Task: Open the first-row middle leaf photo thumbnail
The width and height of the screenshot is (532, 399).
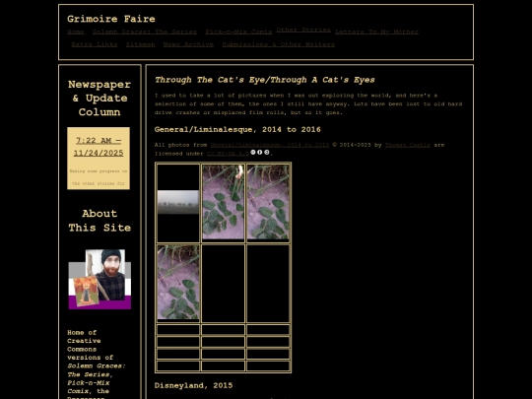Action: 224,202
